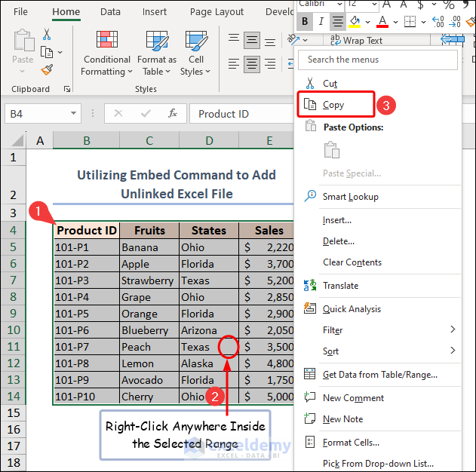The image size is (476, 472).
Task: Open the Clipboard dialog launcher
Action: click(x=67, y=89)
